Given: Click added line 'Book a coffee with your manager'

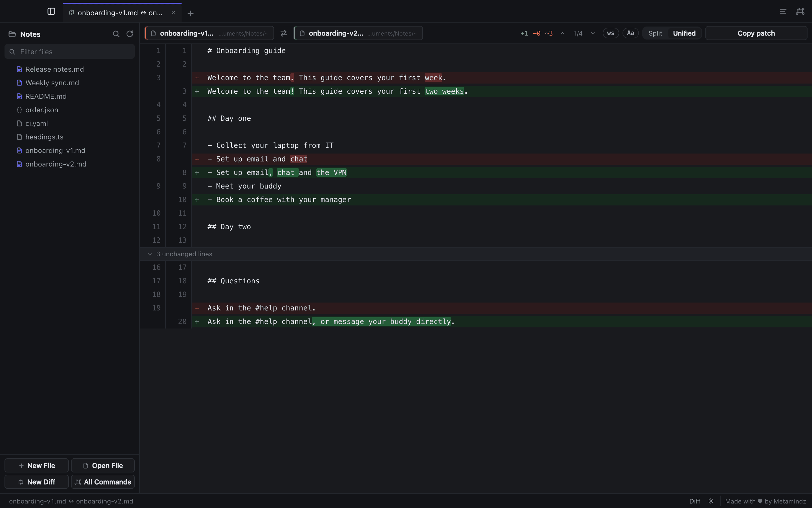Looking at the screenshot, I should click(502, 200).
